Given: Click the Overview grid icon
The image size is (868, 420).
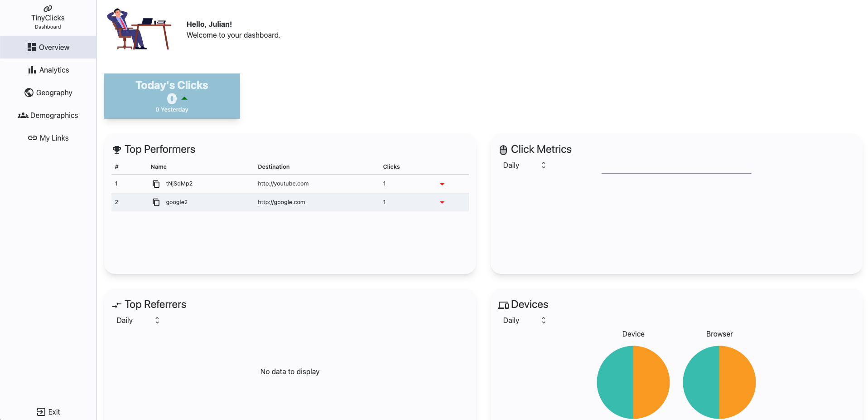Looking at the screenshot, I should click(x=32, y=47).
